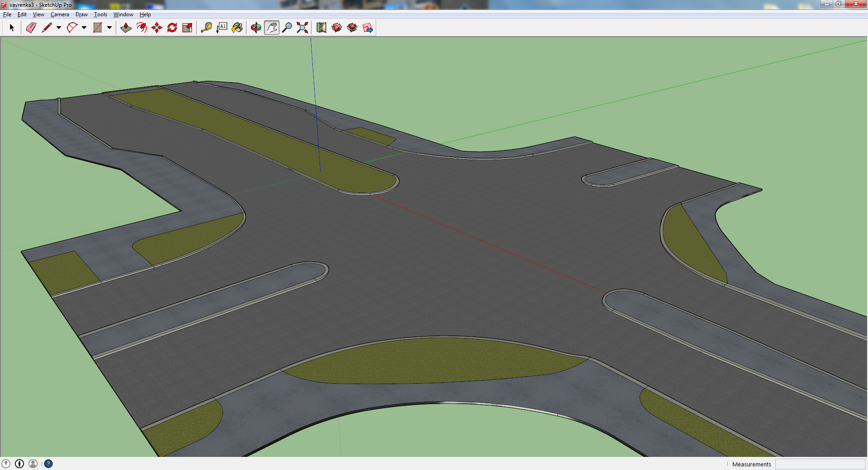Pick the Tape Measure tool

coord(207,28)
